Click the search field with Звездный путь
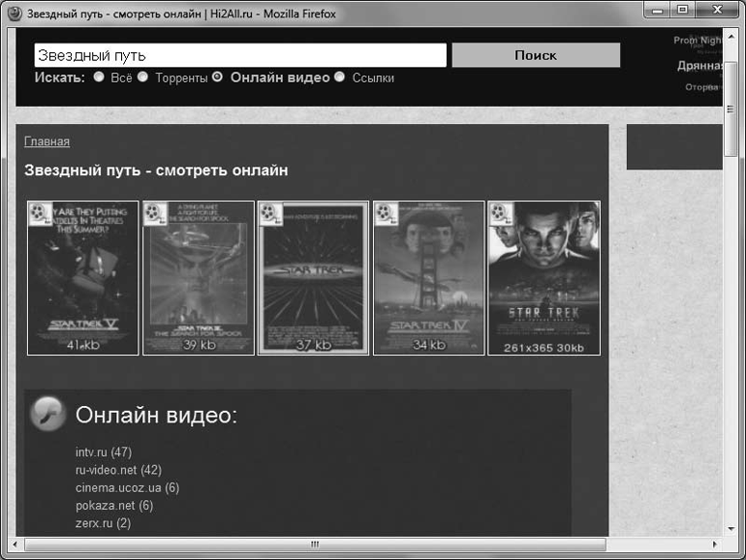The width and height of the screenshot is (746, 560). coord(239,55)
